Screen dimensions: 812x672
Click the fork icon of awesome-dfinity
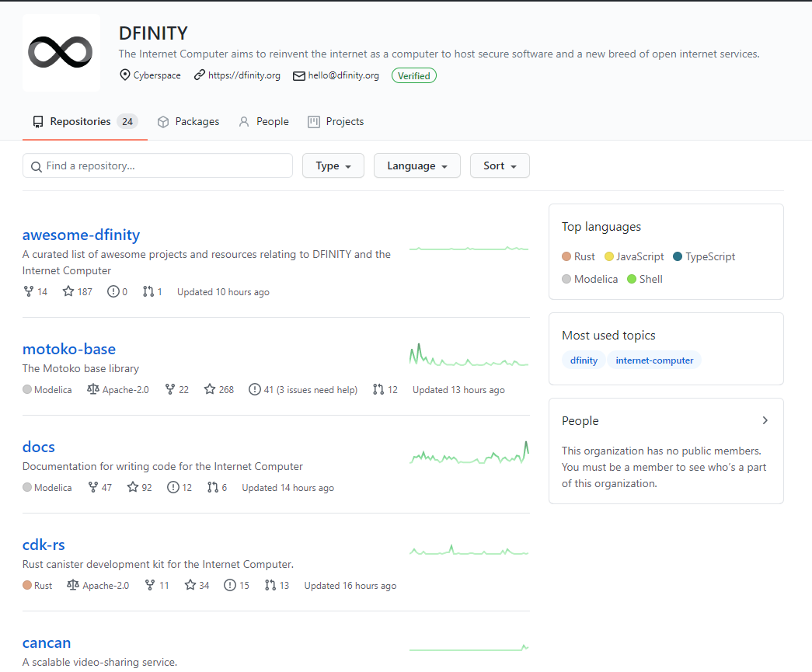29,291
